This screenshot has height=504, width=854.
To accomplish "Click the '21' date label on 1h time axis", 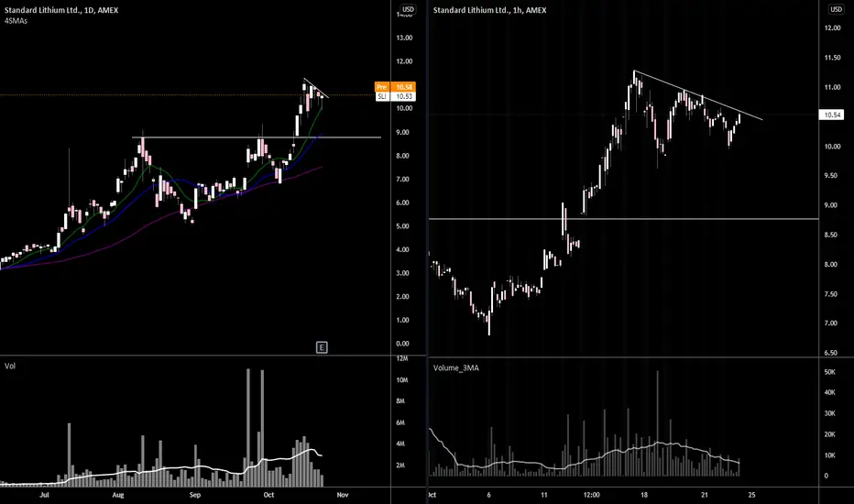I will point(705,495).
